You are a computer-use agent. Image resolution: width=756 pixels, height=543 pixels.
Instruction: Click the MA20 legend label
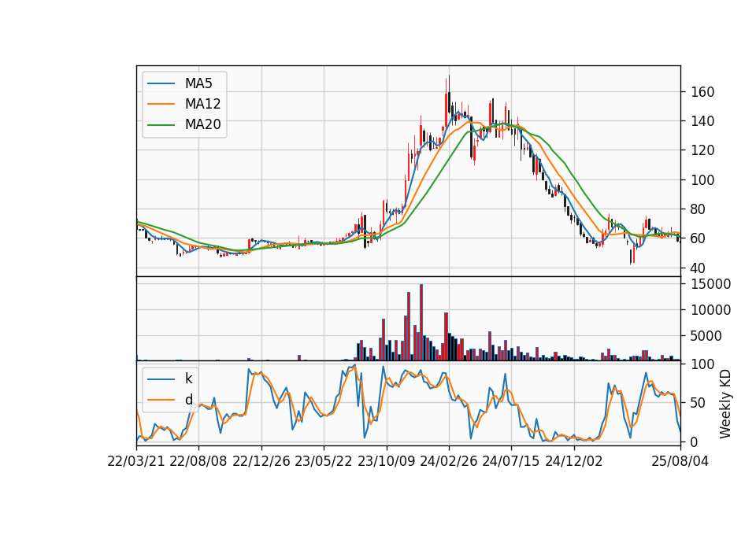(202, 125)
